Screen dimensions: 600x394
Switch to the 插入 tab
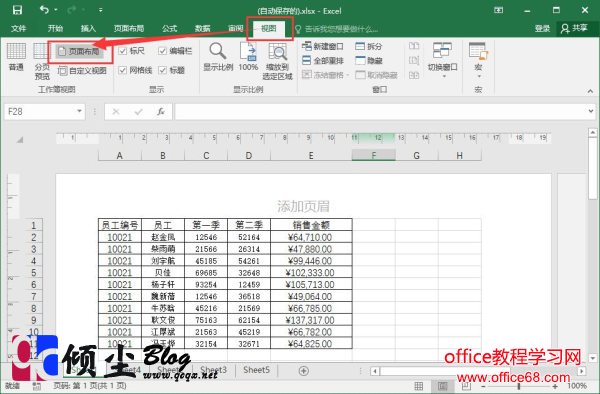(88, 28)
